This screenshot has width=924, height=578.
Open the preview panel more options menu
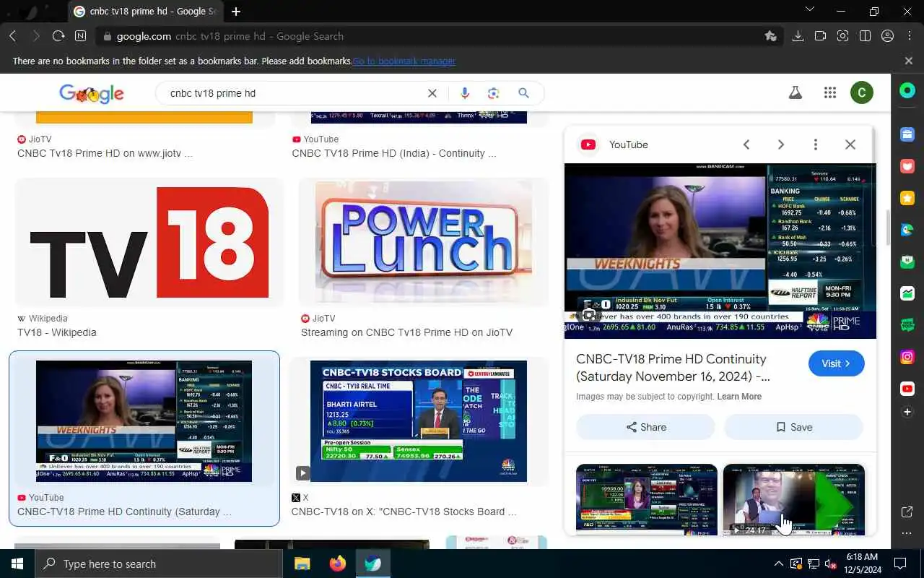[816, 144]
